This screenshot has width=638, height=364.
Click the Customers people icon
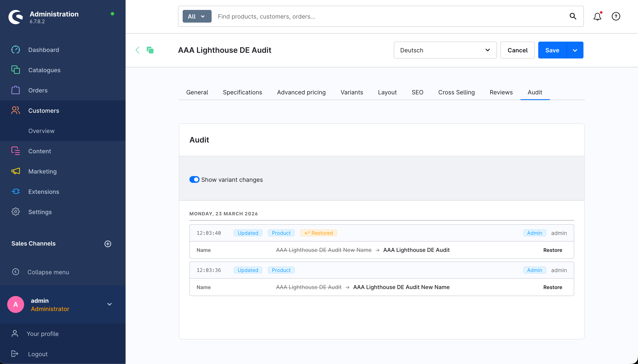point(15,110)
